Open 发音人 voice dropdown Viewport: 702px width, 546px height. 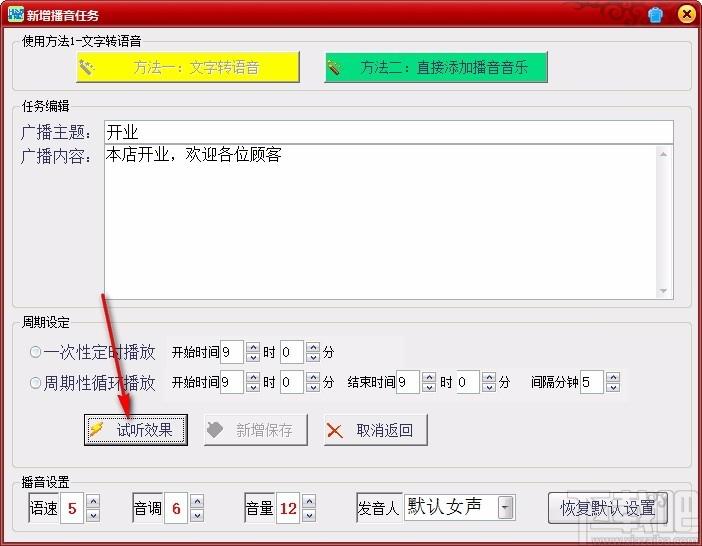pyautogui.click(x=505, y=508)
